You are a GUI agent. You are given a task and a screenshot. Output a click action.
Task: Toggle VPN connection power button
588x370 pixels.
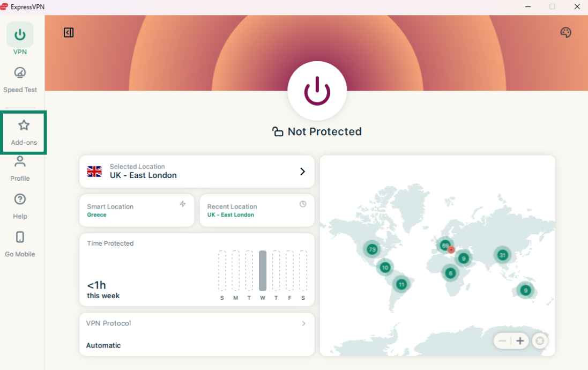(317, 91)
